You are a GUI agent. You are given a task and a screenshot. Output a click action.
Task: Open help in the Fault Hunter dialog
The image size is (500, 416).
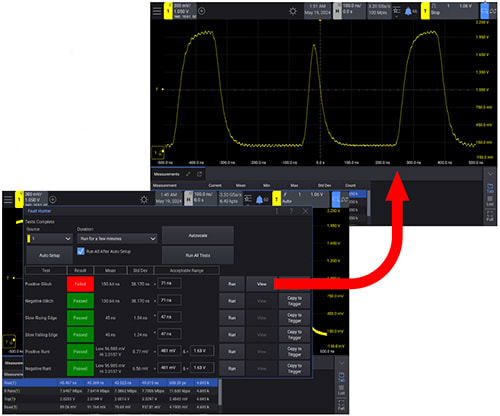pyautogui.click(x=291, y=211)
